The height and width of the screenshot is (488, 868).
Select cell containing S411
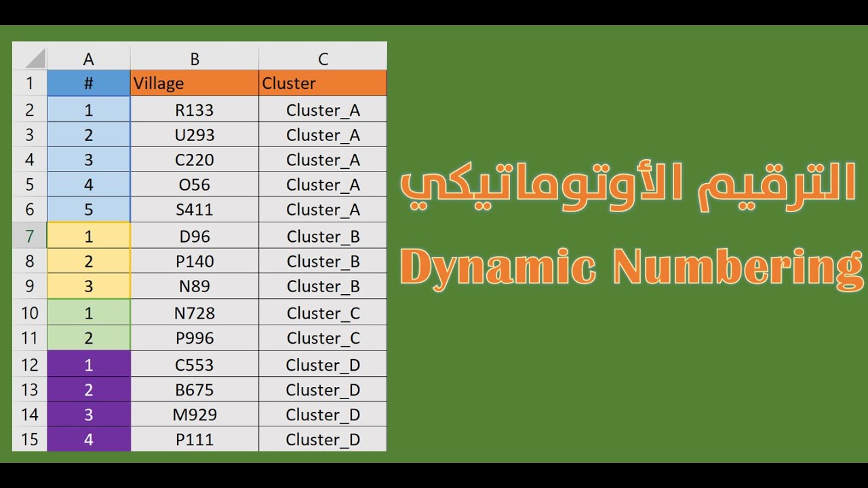pyautogui.click(x=195, y=209)
